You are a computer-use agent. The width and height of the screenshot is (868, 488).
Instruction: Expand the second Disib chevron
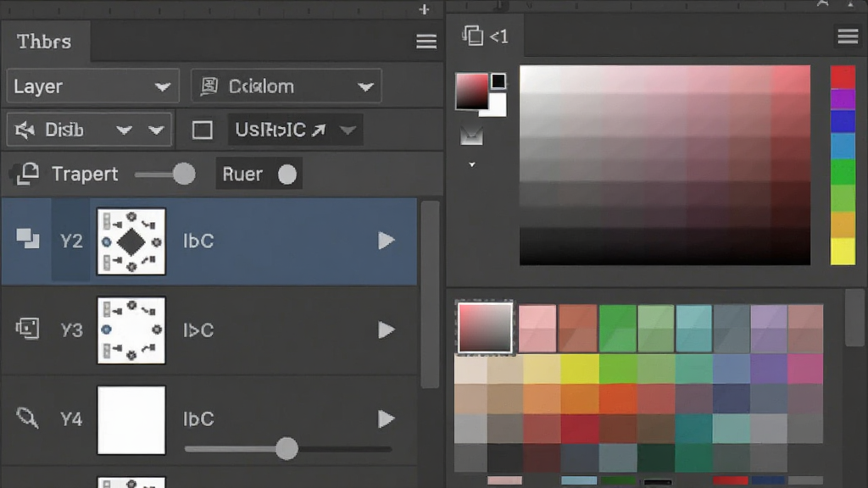[x=156, y=130]
